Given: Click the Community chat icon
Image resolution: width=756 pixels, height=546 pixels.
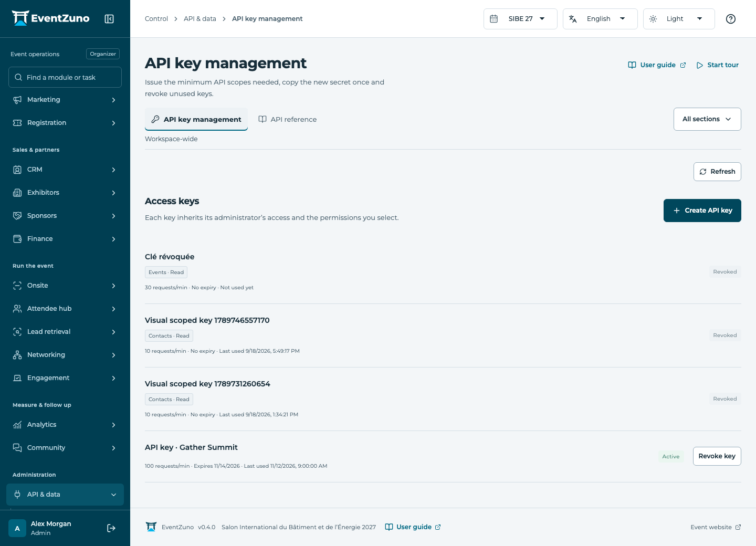Looking at the screenshot, I should [17, 448].
